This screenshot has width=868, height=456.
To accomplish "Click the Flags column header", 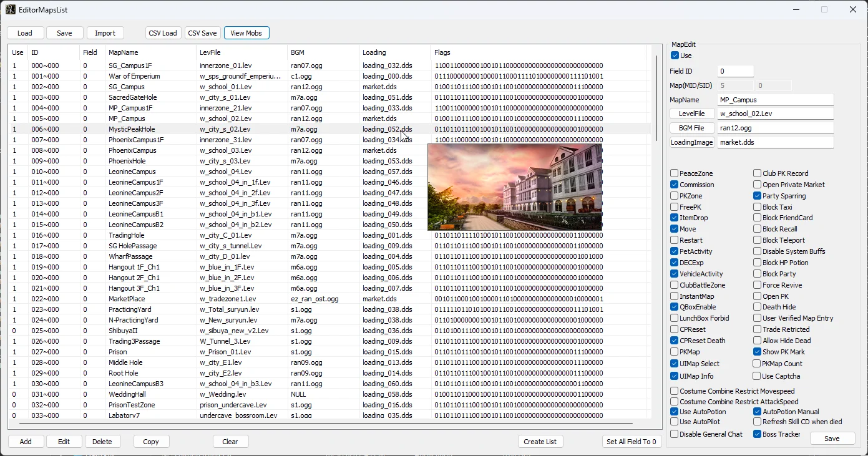I will 538,52.
